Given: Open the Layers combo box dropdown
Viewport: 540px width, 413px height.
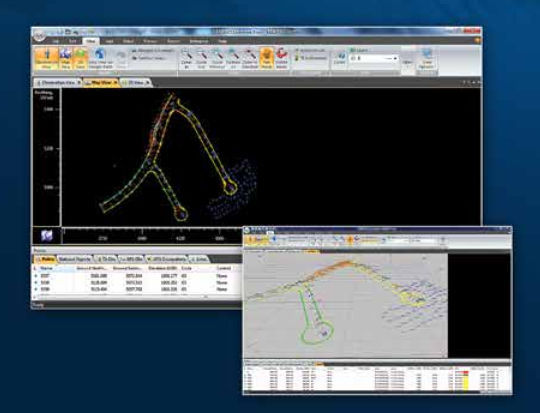Looking at the screenshot, I should [395, 59].
